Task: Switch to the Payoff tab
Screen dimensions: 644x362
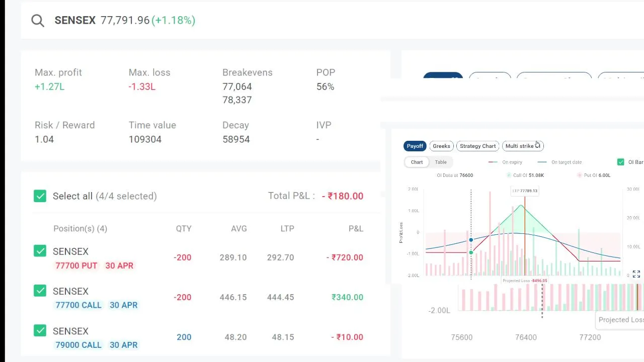Action: (415, 146)
